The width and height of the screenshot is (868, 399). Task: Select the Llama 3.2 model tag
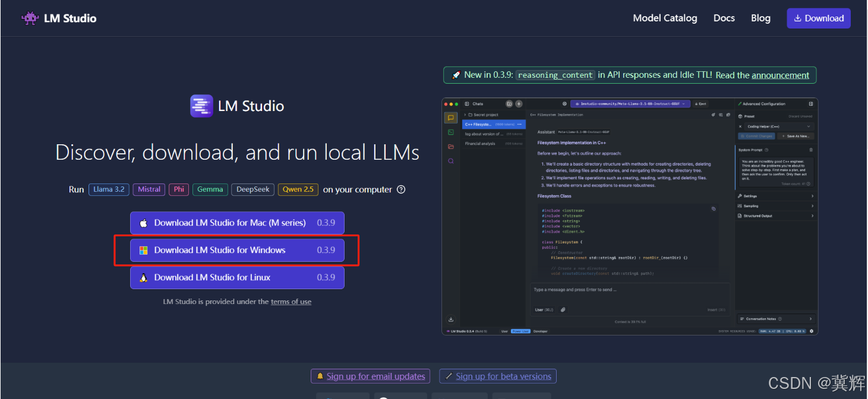109,189
